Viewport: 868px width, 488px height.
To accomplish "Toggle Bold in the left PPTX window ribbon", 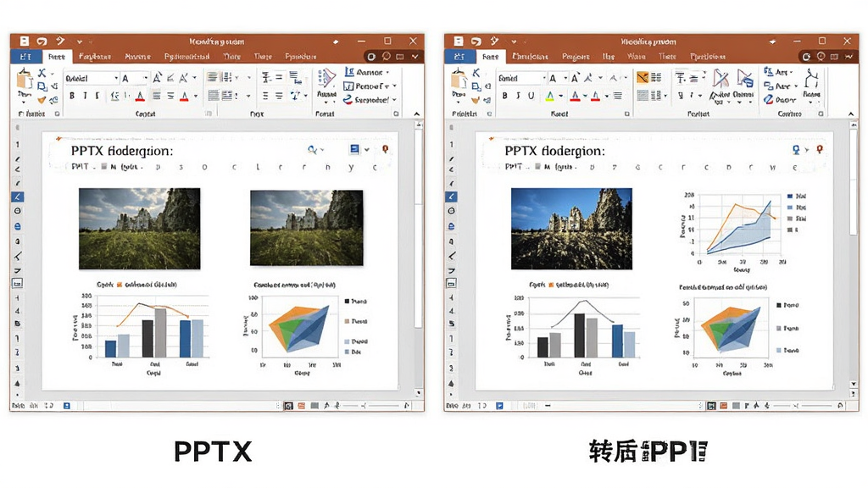I will click(72, 96).
